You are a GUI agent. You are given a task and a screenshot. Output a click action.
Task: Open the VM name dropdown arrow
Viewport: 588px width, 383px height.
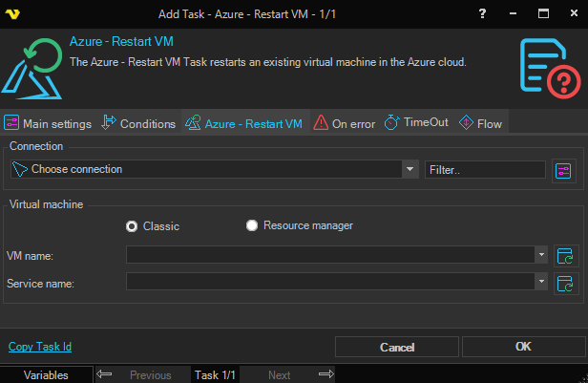click(541, 255)
